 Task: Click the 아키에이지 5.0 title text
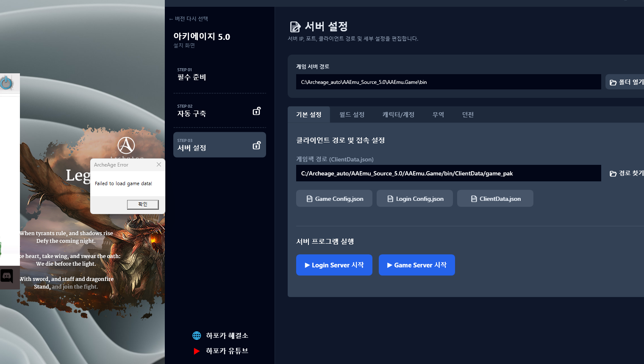pos(202,36)
